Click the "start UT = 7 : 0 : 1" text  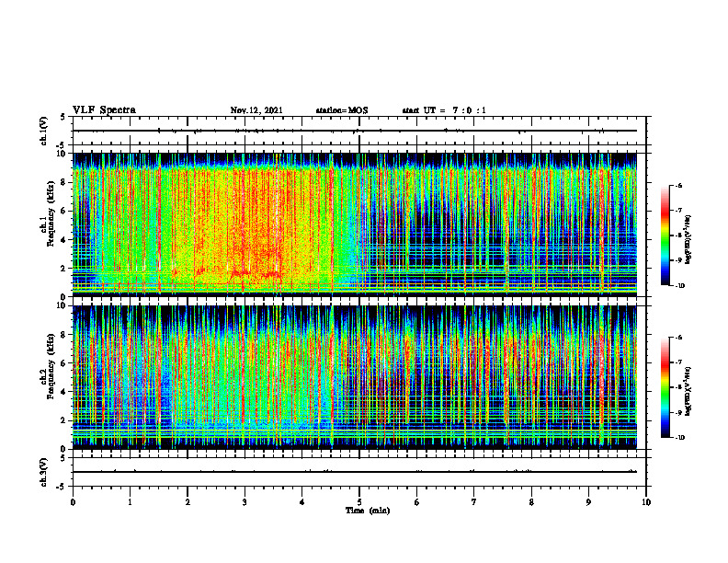click(444, 110)
